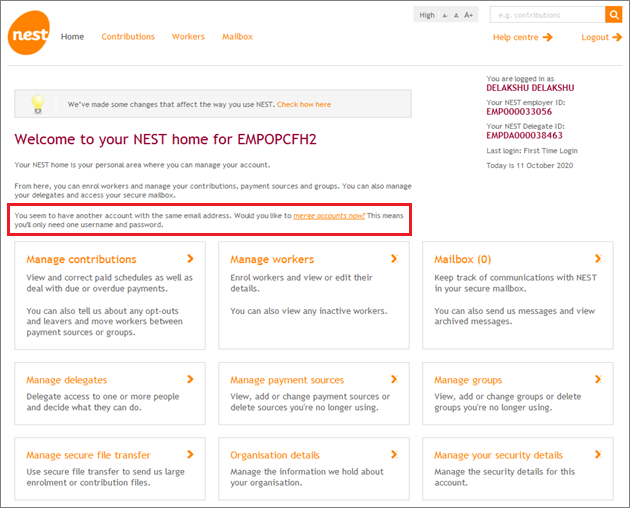Click the orange search magnifier button
Viewport: 630px width, 508px height.
tap(614, 15)
